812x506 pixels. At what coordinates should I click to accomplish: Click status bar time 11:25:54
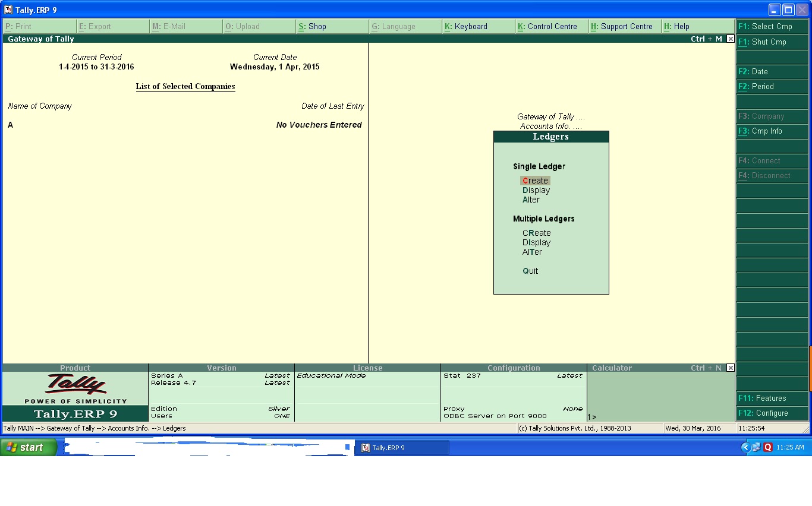[752, 428]
